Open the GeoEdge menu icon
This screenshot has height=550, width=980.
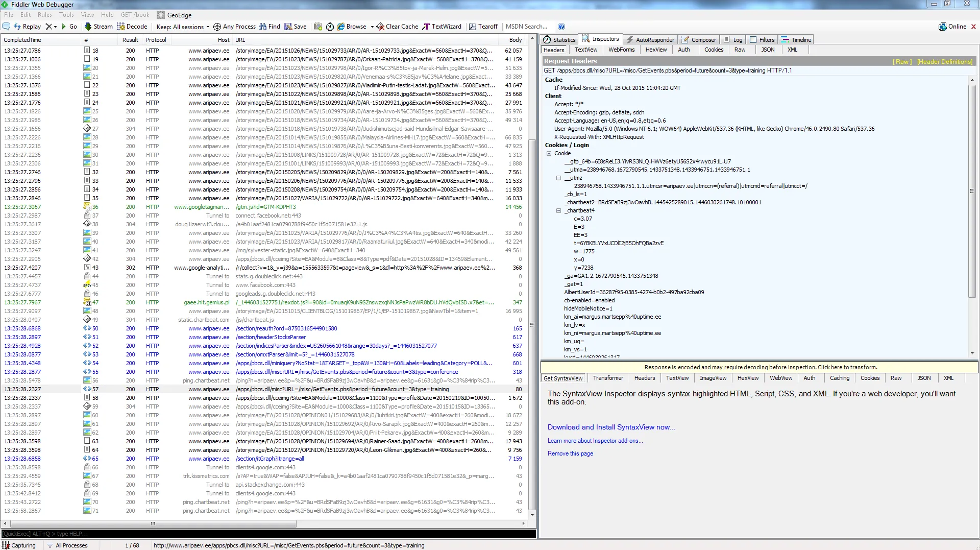pos(161,15)
